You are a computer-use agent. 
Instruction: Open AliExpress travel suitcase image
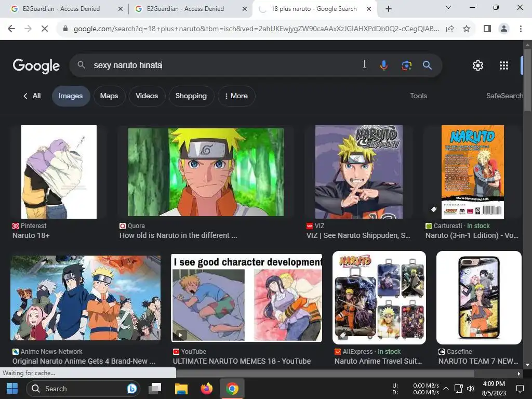(x=379, y=298)
